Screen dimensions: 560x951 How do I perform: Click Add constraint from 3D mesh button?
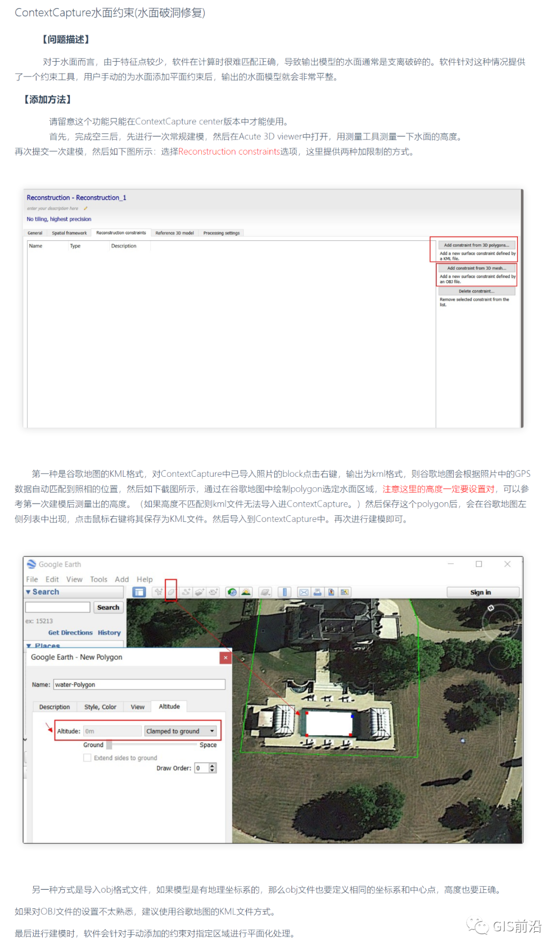477,268
